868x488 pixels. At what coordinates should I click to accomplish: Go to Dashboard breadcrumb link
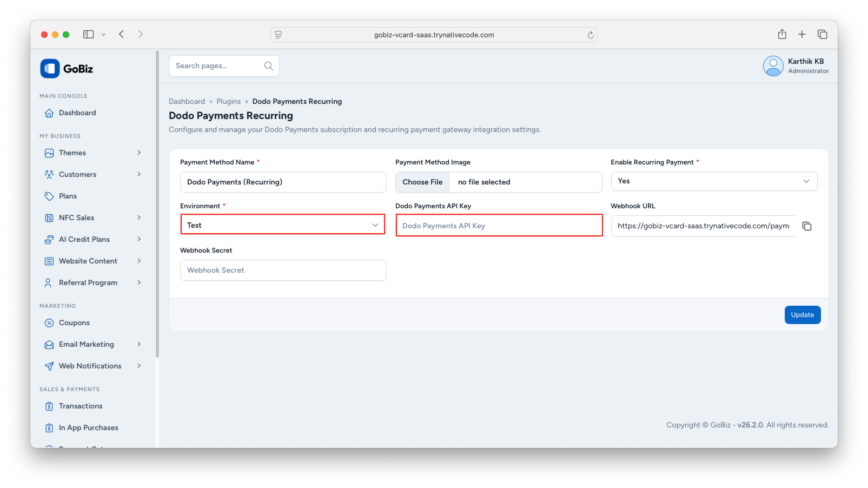coord(187,102)
